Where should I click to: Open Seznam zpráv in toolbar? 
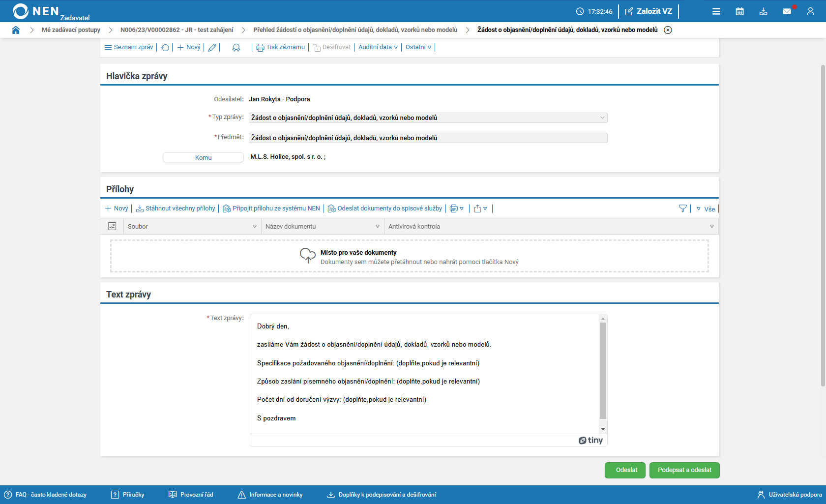(x=129, y=47)
